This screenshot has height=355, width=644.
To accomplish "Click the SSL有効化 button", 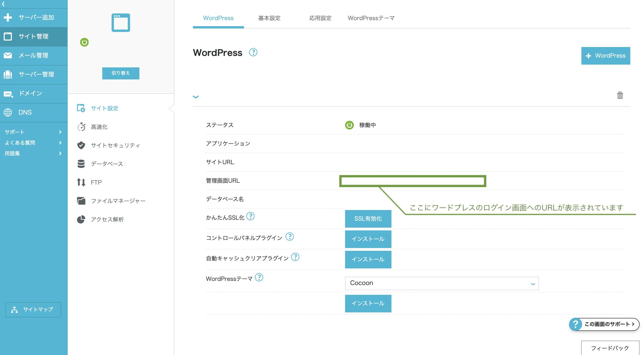I will pyautogui.click(x=368, y=219).
